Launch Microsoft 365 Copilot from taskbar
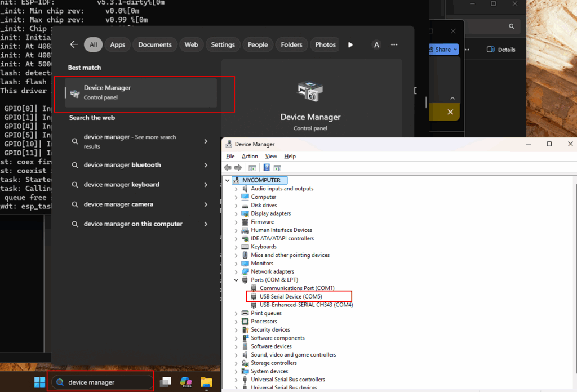This screenshot has width=577, height=392. point(185,382)
